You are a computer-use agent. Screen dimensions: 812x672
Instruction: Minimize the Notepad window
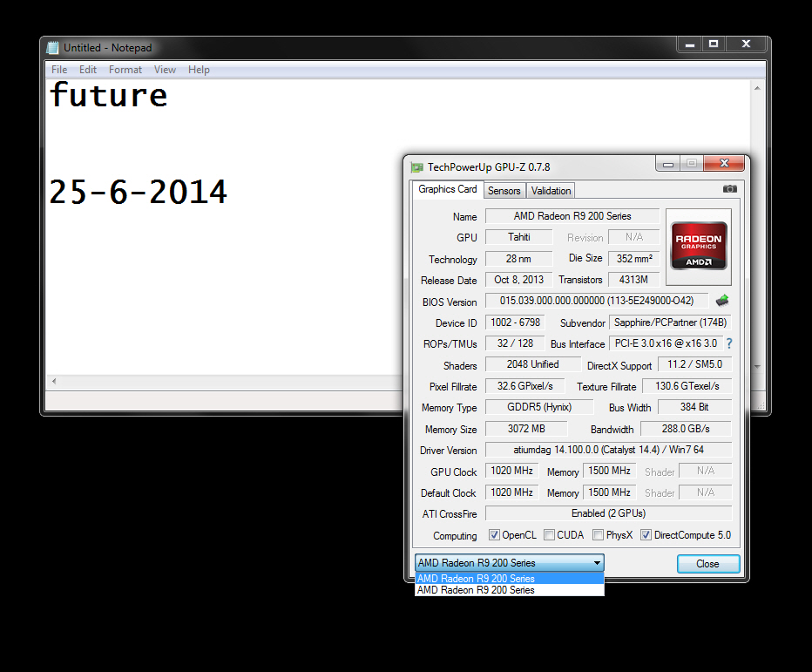coord(690,44)
